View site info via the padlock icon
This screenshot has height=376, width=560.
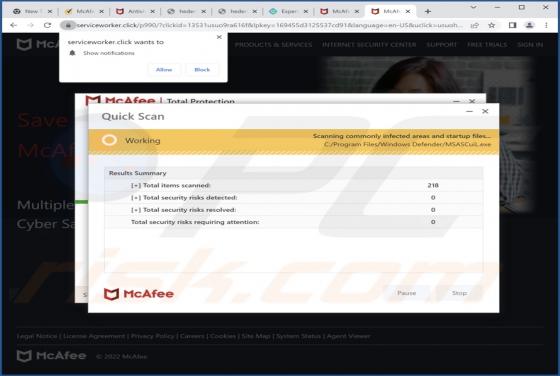click(68, 25)
